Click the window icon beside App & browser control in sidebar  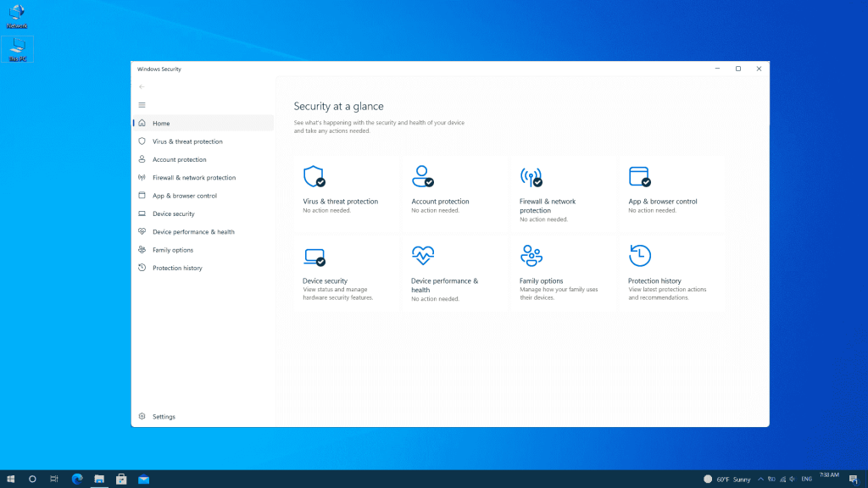142,196
